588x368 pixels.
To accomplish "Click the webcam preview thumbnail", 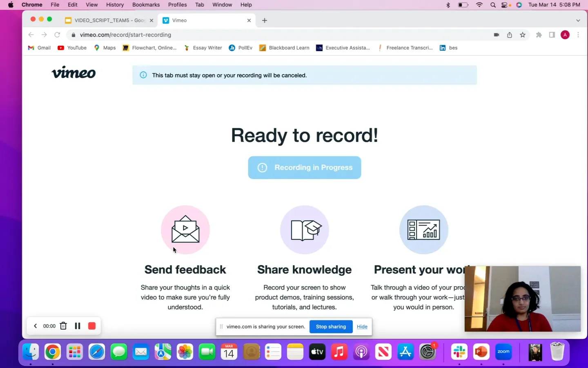I will point(523,298).
